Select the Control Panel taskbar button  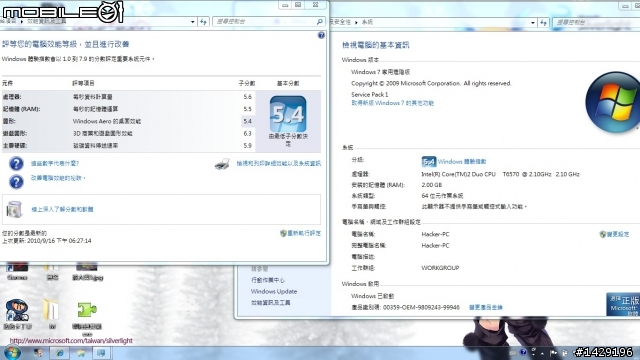[101, 353]
